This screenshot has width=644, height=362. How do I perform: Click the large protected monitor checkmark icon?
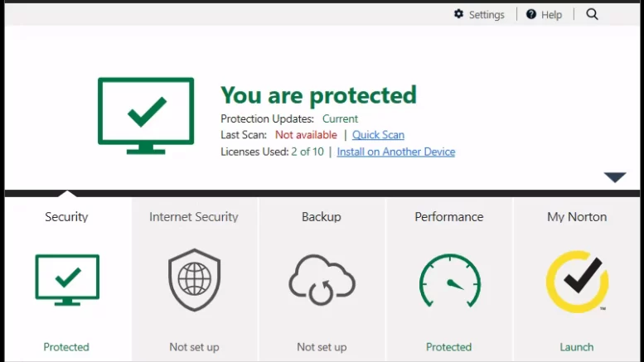pyautogui.click(x=146, y=116)
